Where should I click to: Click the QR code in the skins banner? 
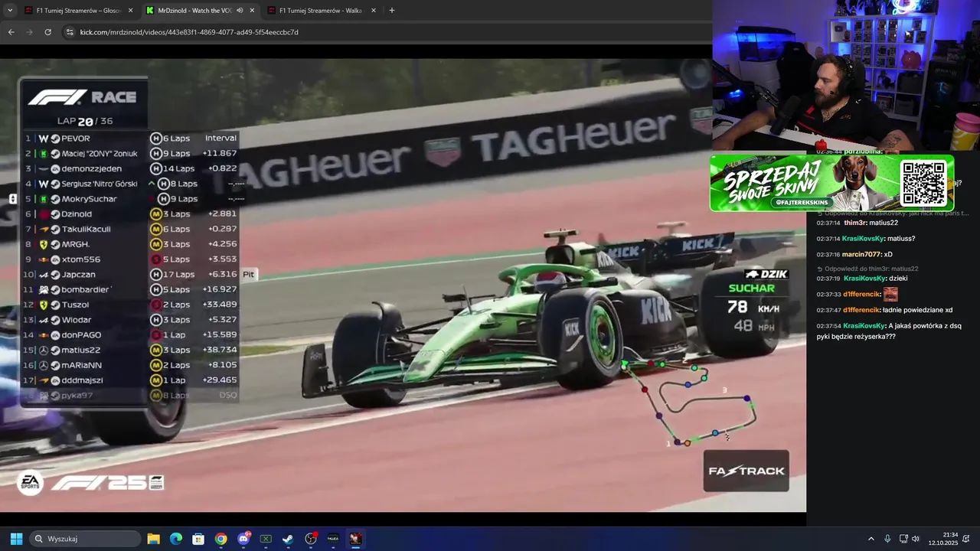923,183
